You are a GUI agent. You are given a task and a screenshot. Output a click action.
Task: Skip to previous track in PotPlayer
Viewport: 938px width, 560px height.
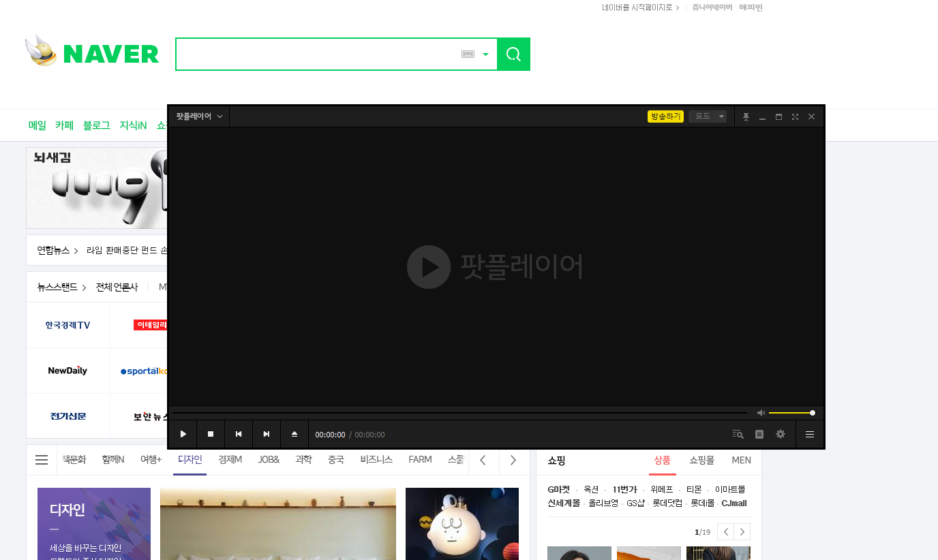[x=239, y=434]
